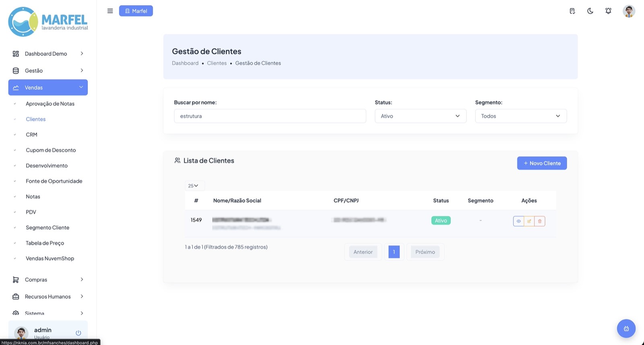This screenshot has width=644, height=345.
Task: Click the Recursos Humanos briefcase icon
Action: click(16, 297)
